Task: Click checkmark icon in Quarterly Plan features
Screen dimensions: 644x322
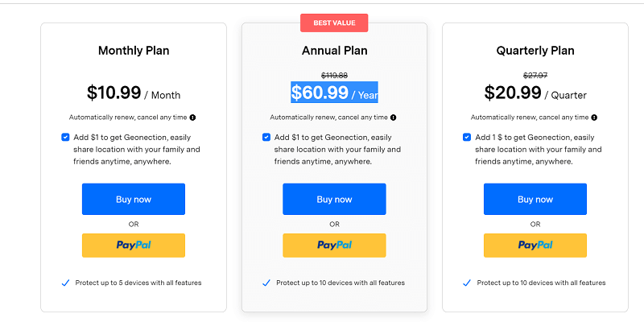Action: 468,283
